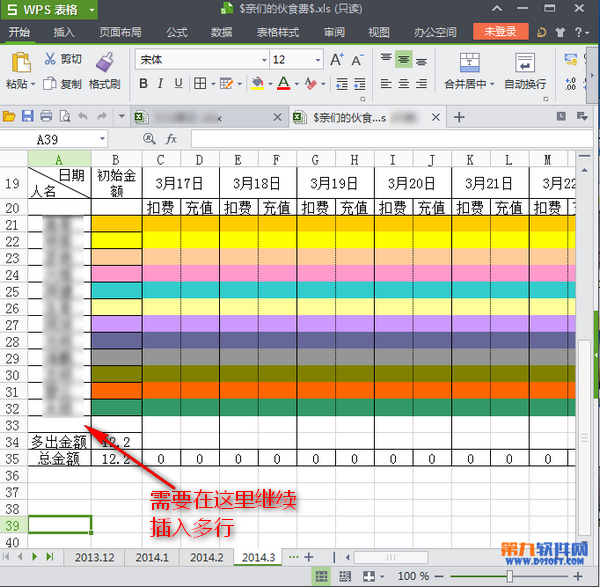Add a new document tab with plus button
Image resolution: width=600 pixels, height=587 pixels.
460,117
